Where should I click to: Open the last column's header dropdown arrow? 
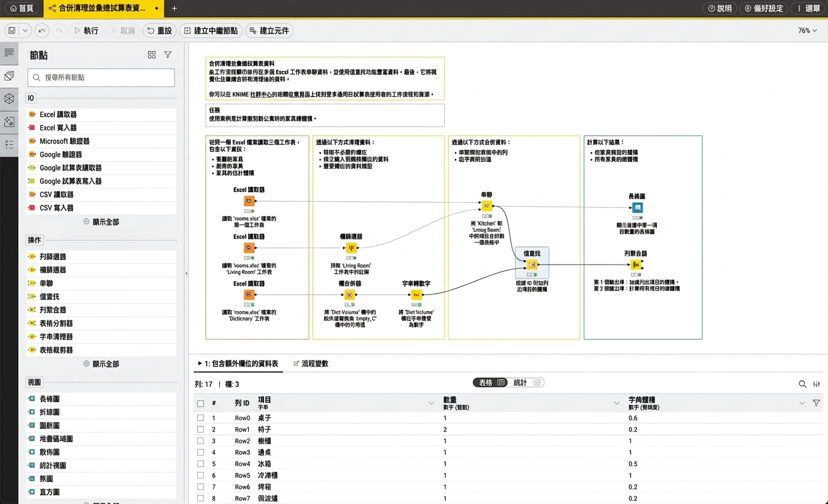(802, 403)
